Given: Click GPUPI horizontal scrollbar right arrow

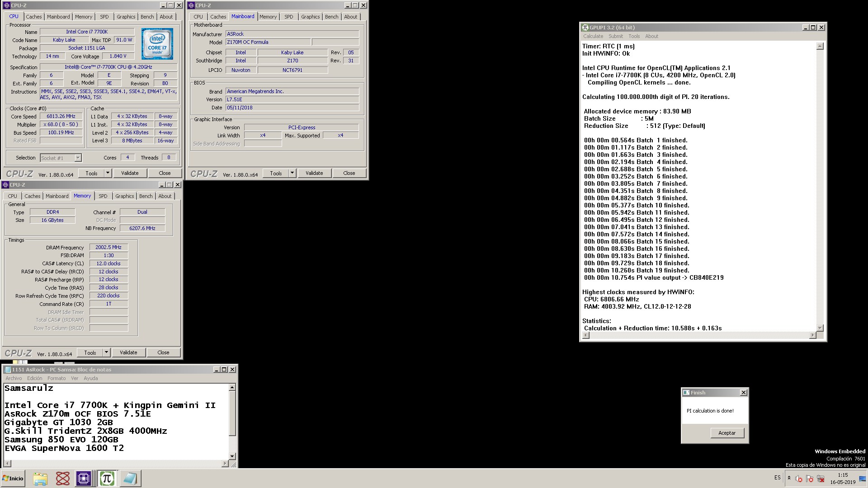Looking at the screenshot, I should [813, 335].
